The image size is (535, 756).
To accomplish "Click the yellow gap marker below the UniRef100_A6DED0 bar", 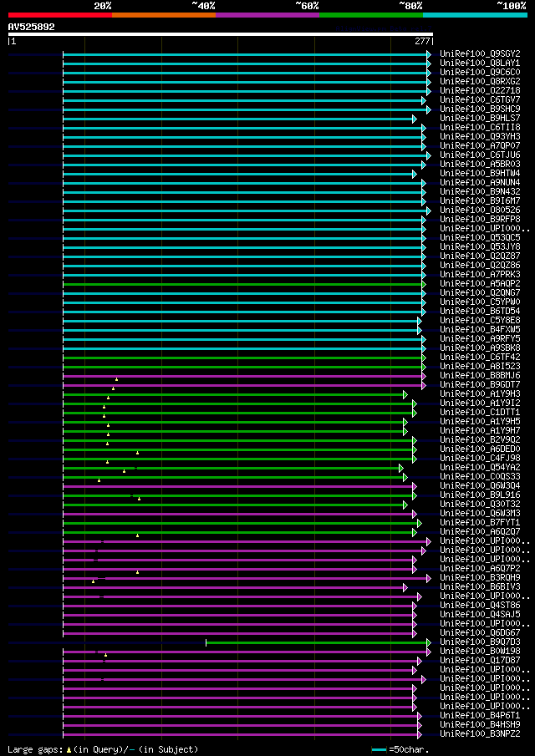I will (x=137, y=453).
